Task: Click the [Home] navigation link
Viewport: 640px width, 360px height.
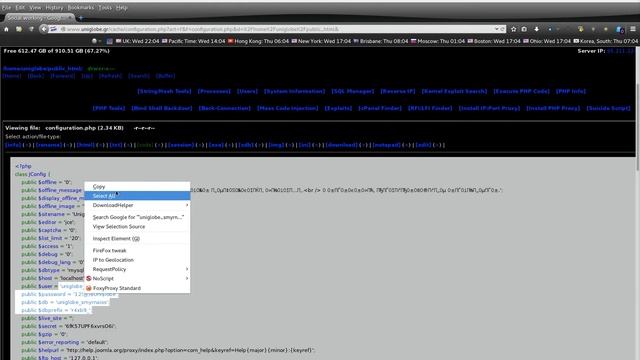Action: pos(12,76)
